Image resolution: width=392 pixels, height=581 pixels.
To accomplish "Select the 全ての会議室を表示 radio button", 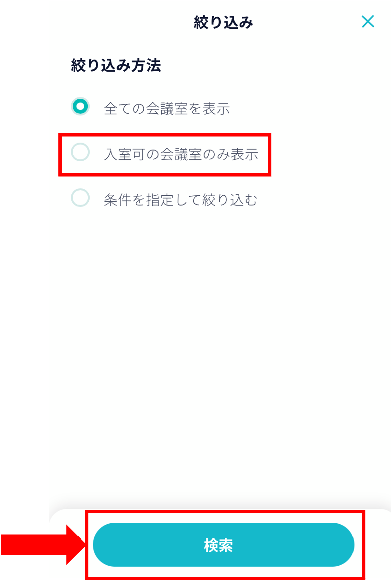I will click(x=80, y=106).
